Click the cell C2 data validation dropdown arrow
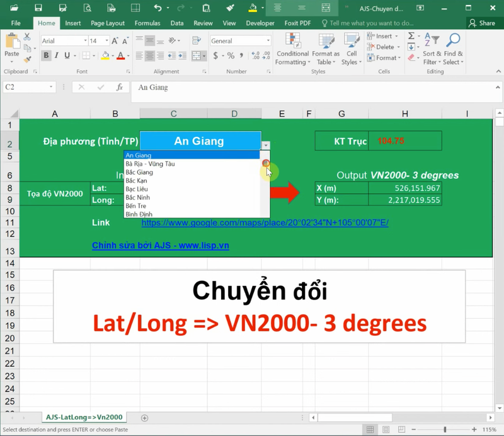The width and height of the screenshot is (504, 436). tap(266, 146)
